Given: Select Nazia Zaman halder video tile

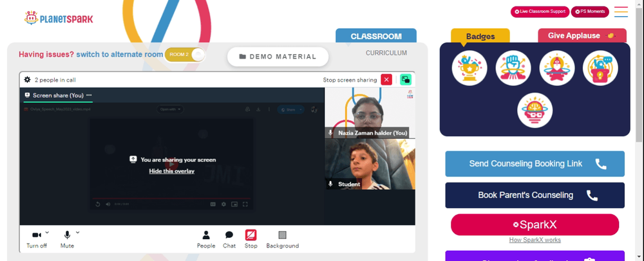Looking at the screenshot, I should coord(370,113).
